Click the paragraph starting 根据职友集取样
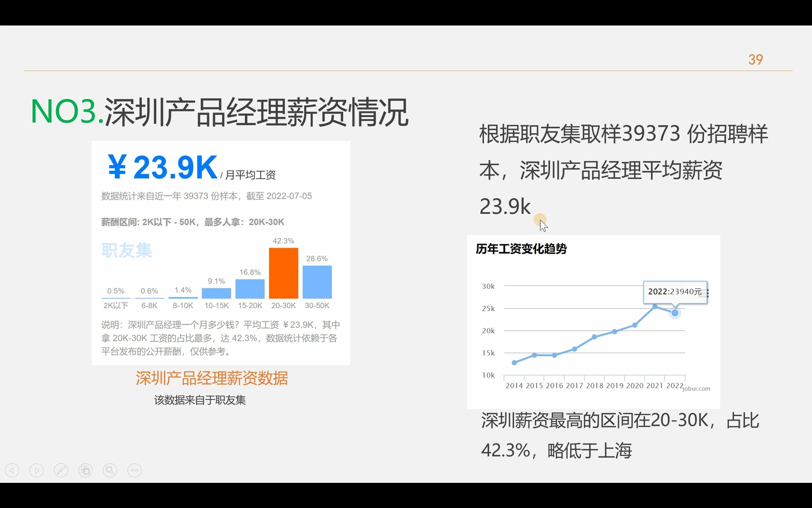812x508 pixels. click(x=623, y=170)
